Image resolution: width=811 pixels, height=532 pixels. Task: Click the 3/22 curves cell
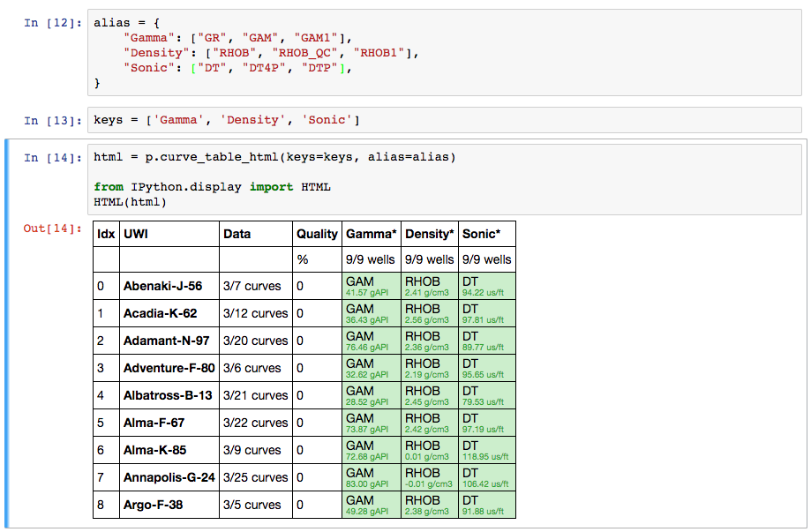(256, 423)
